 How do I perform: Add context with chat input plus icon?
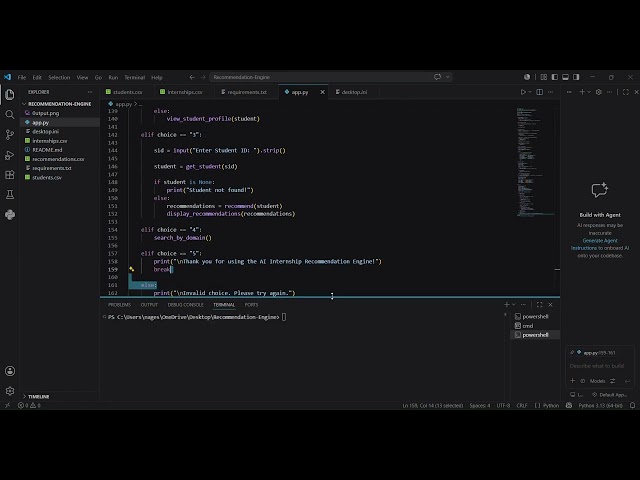[572, 381]
